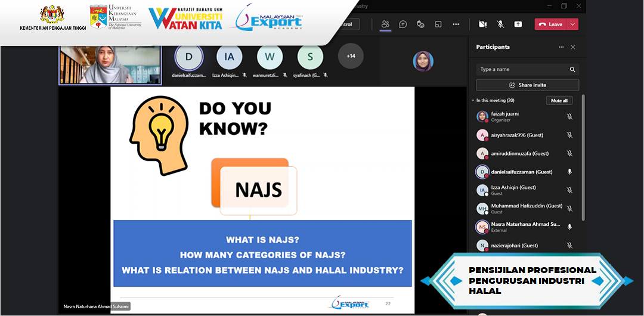The image size is (644, 316).
Task: Collapse the 'In this meeting (20)' section
Action: coord(473,101)
